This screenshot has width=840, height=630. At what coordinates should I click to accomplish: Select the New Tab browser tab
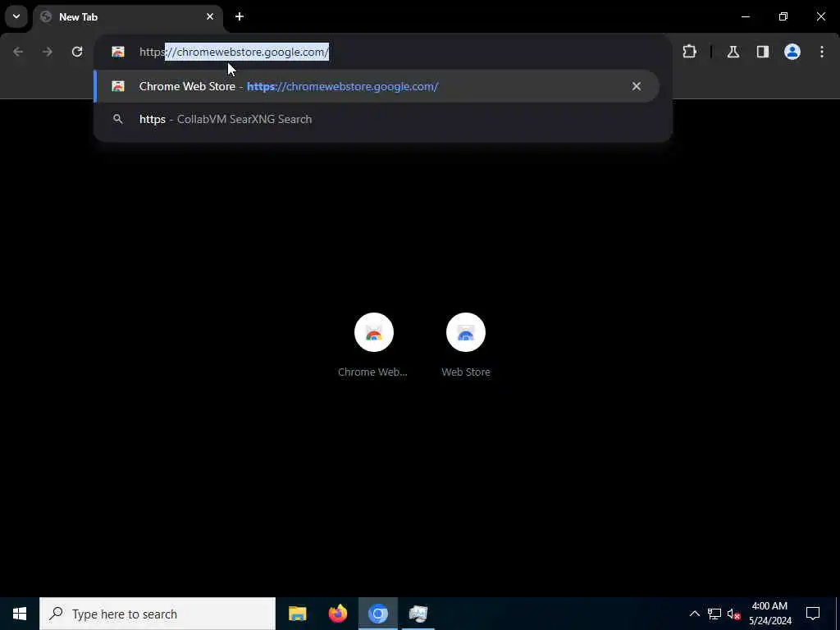[x=128, y=17]
